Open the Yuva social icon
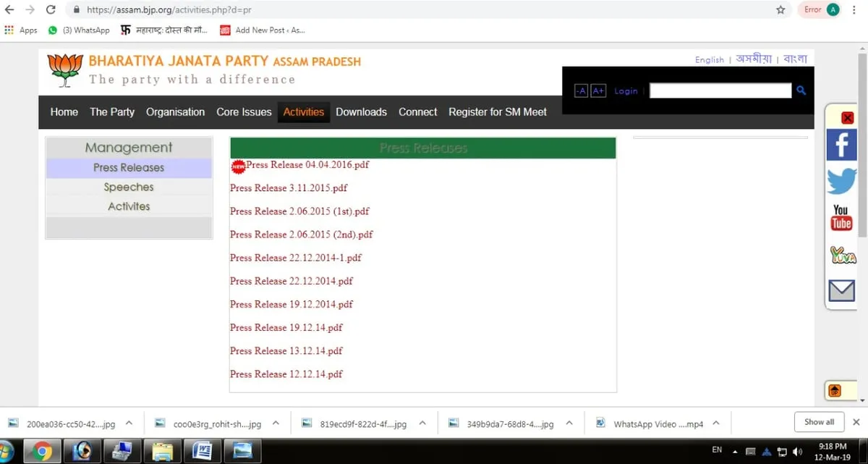Image resolution: width=868 pixels, height=464 pixels. point(843,255)
